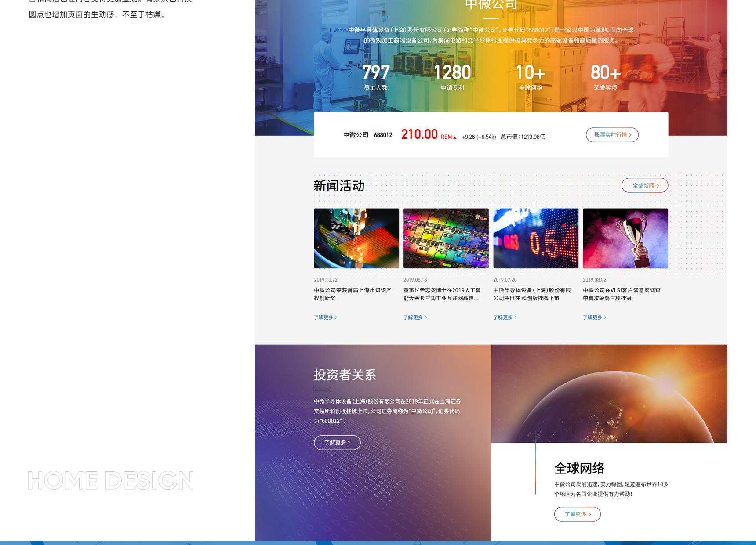Click the stock code 688012
Image resolution: width=756 pixels, height=545 pixels.
[x=383, y=135]
